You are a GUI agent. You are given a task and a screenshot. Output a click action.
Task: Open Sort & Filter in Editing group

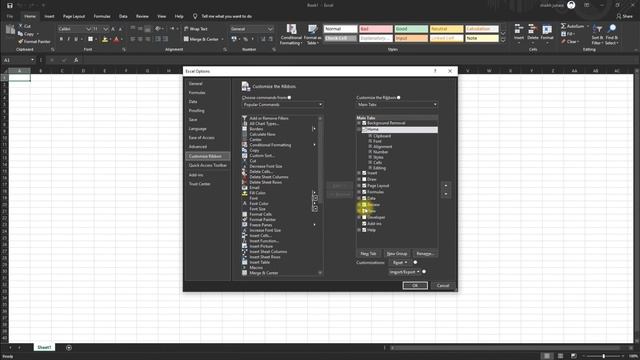[x=598, y=34]
